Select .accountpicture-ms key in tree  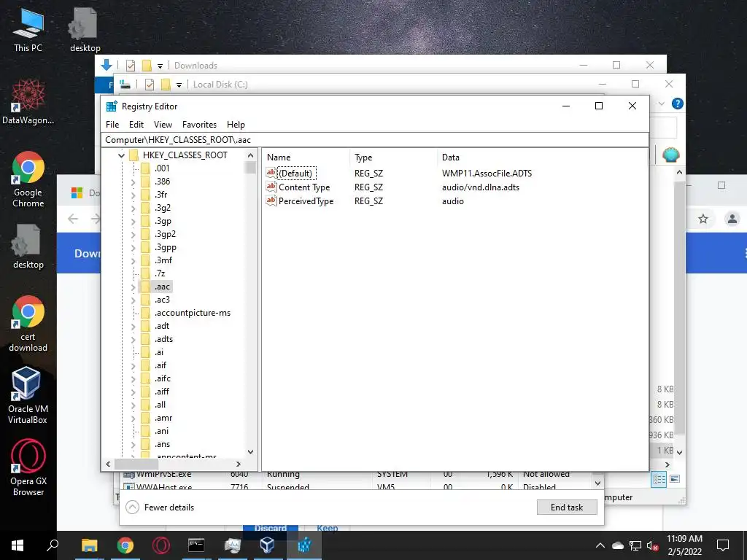tap(192, 313)
